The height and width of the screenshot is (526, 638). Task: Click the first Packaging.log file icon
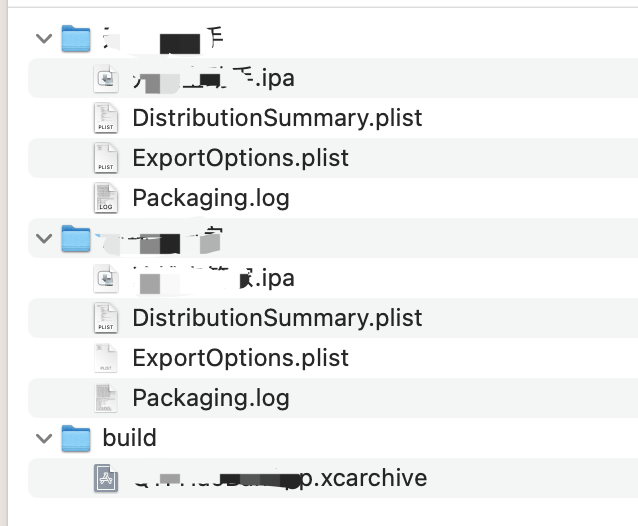click(106, 198)
